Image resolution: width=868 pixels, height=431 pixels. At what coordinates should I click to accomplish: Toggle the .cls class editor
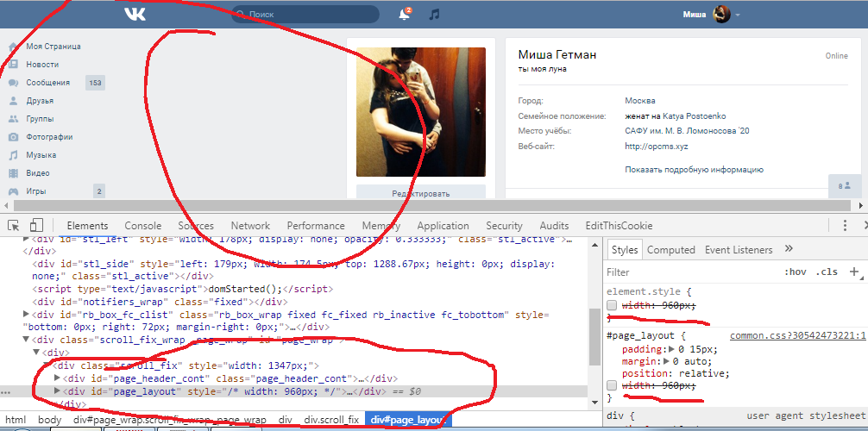(827, 272)
